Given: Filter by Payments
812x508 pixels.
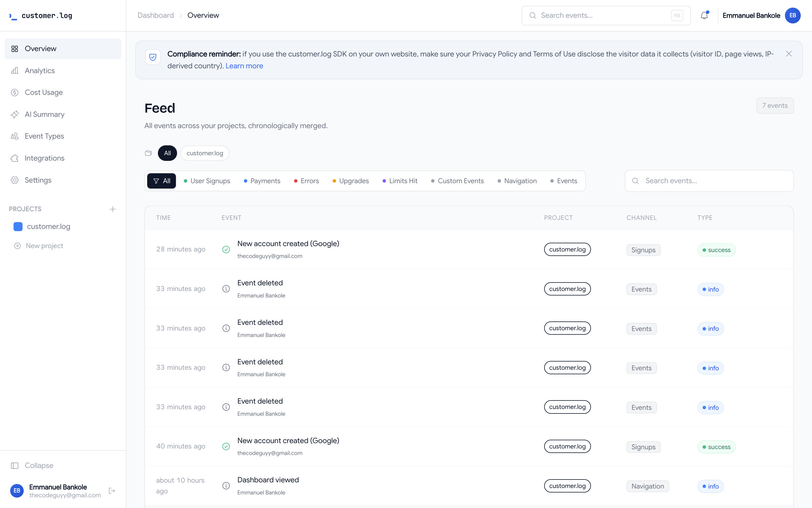Looking at the screenshot, I should click(x=262, y=181).
